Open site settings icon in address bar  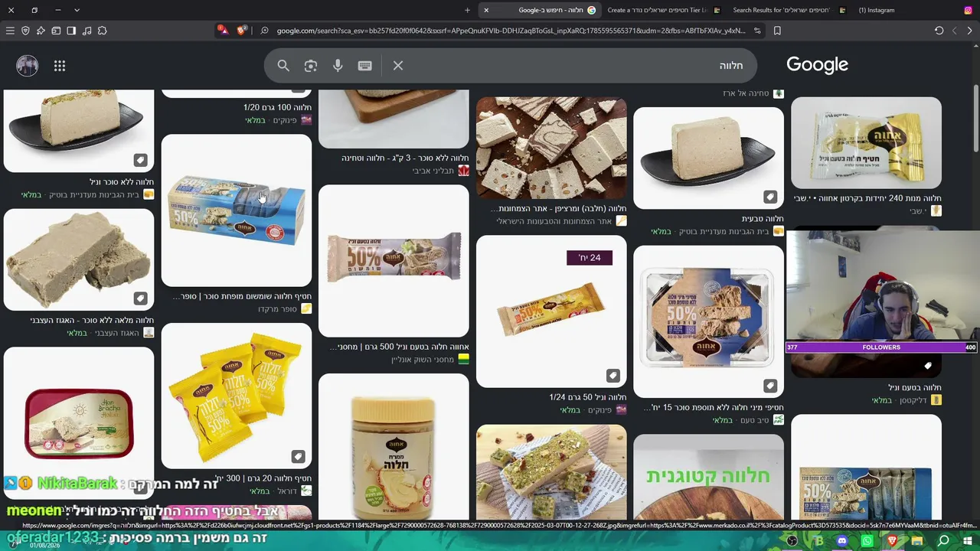pos(757,31)
